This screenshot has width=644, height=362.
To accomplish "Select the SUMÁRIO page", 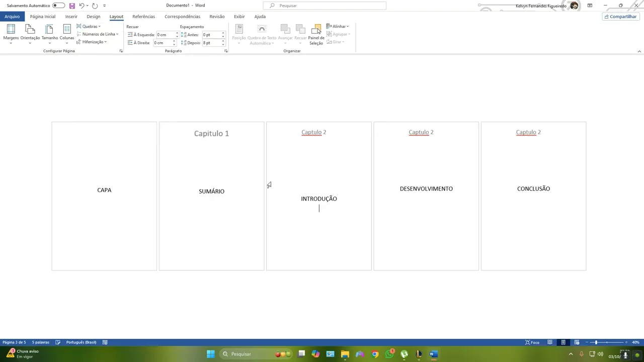I will tap(211, 196).
